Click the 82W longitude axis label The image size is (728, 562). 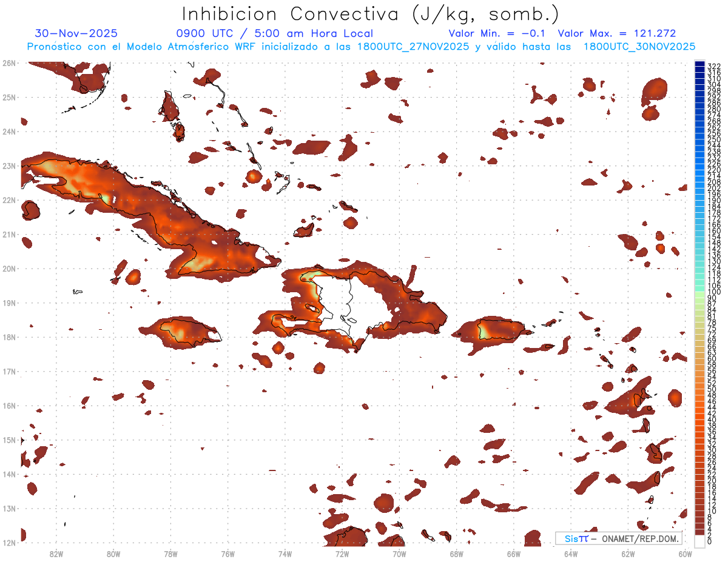[x=56, y=553]
